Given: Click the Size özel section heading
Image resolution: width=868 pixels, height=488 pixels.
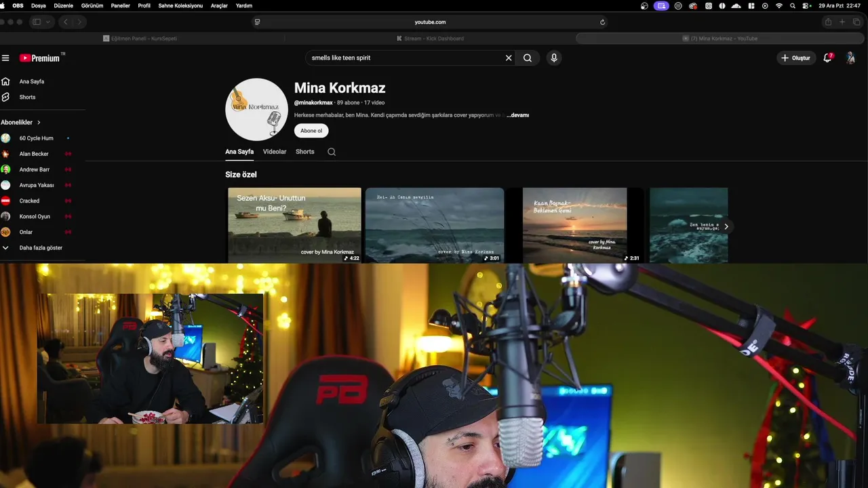Looking at the screenshot, I should pyautogui.click(x=241, y=175).
